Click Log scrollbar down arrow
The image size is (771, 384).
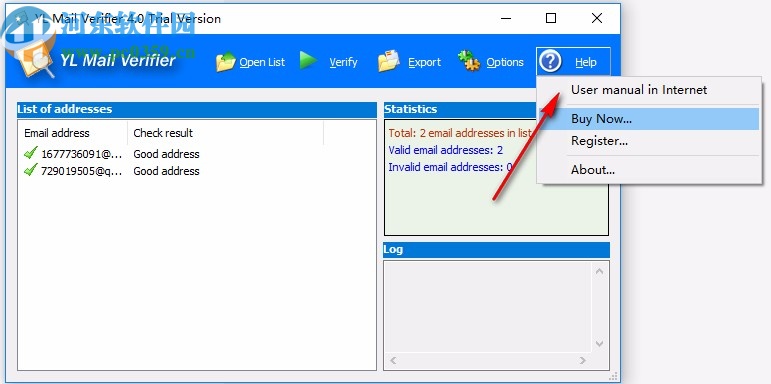(x=599, y=344)
